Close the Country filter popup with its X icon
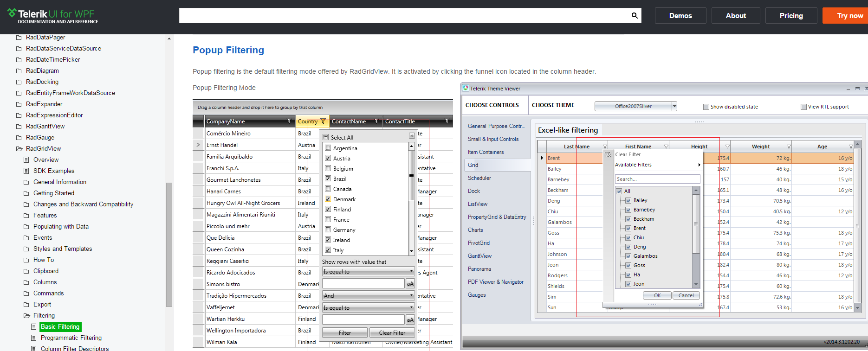This screenshot has width=868, height=351. coord(412,136)
